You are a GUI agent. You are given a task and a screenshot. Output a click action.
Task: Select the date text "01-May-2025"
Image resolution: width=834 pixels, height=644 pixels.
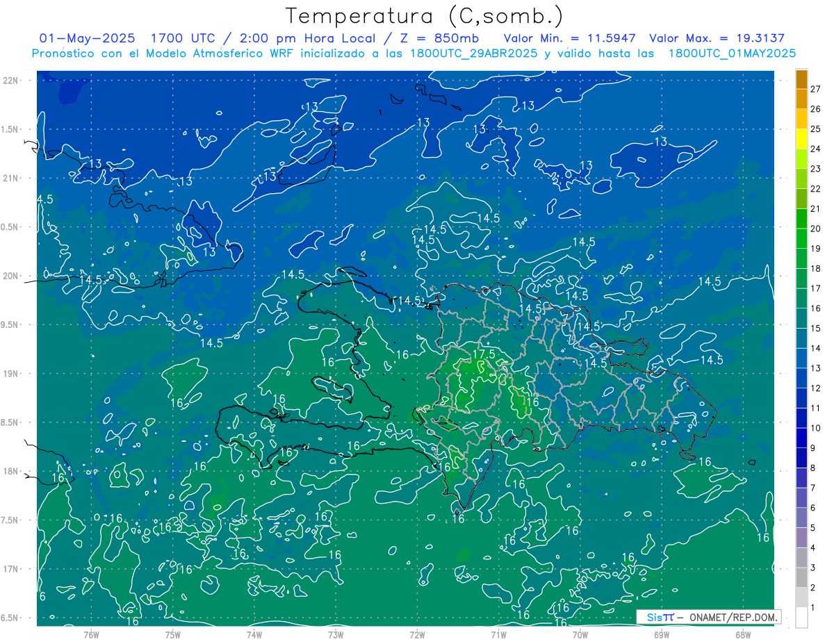pos(87,38)
